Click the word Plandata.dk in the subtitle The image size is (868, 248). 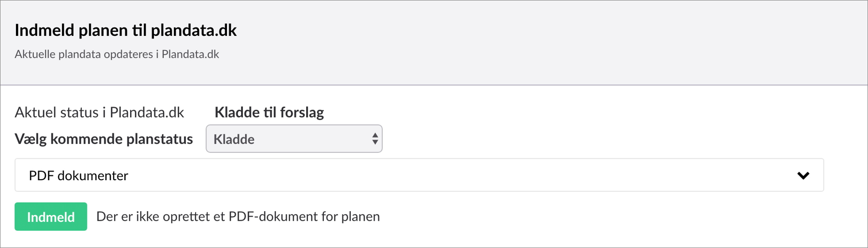(x=190, y=54)
